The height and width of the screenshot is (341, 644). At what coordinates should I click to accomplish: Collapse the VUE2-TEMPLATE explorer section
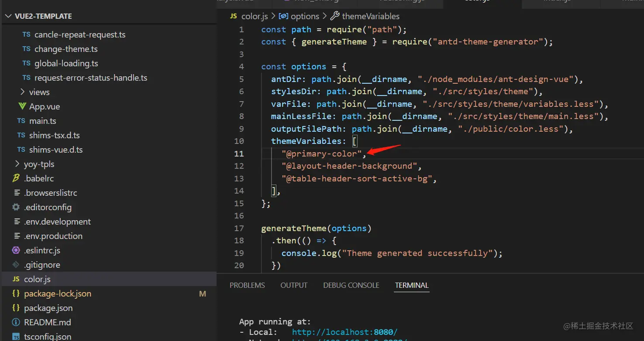[8, 16]
